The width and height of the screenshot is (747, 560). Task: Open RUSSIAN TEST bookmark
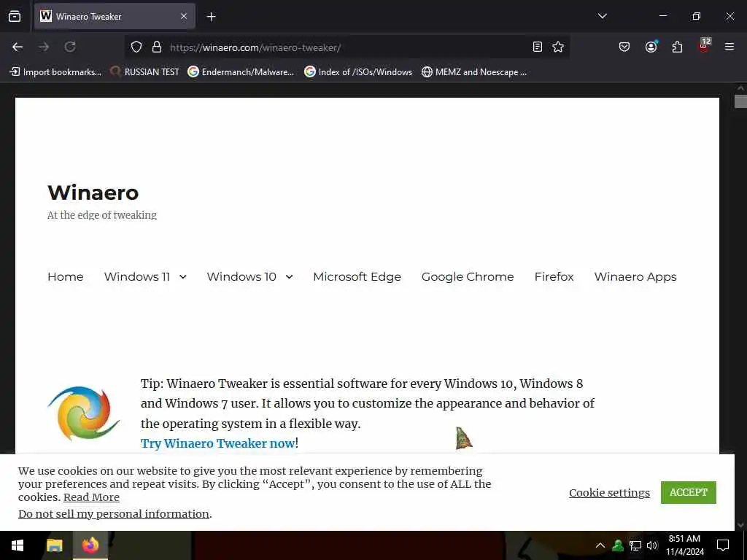coord(144,72)
